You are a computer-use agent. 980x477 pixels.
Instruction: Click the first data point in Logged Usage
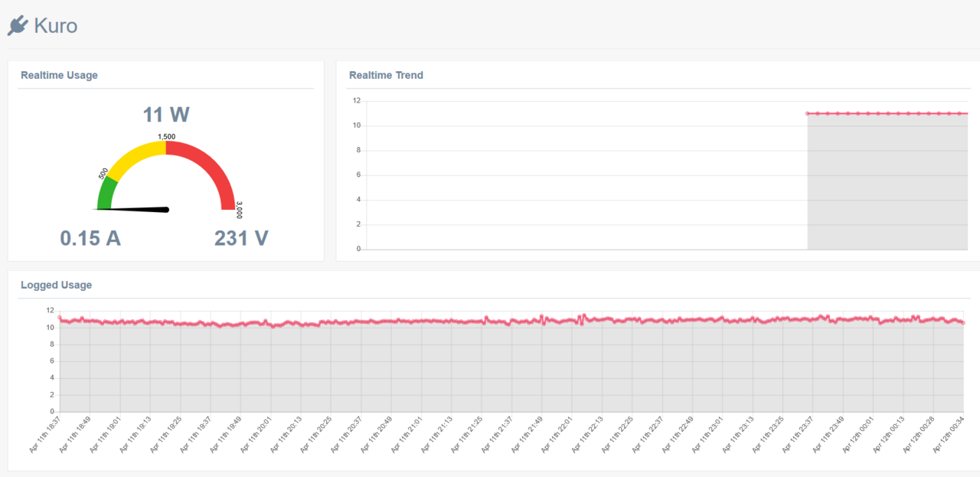(x=60, y=318)
